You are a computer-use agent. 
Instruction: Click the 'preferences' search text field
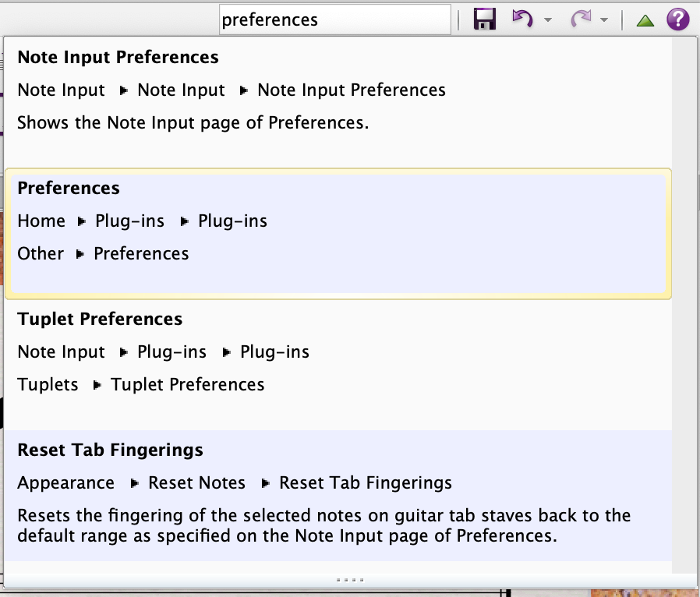click(x=334, y=19)
